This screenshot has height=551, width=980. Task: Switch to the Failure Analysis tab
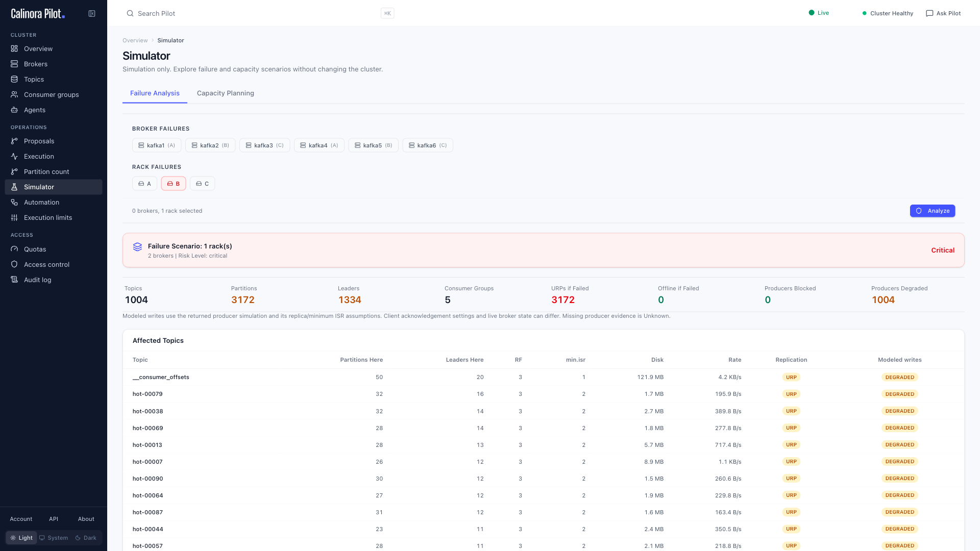[x=155, y=93]
